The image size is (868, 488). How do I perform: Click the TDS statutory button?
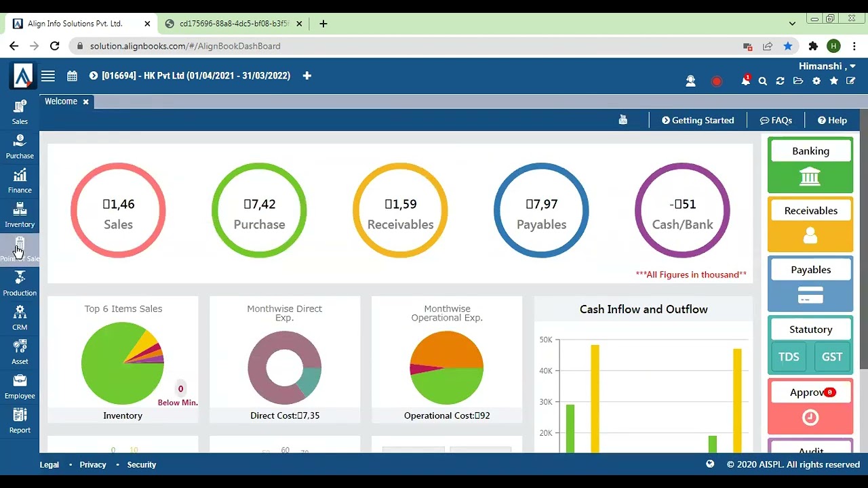[x=789, y=357]
